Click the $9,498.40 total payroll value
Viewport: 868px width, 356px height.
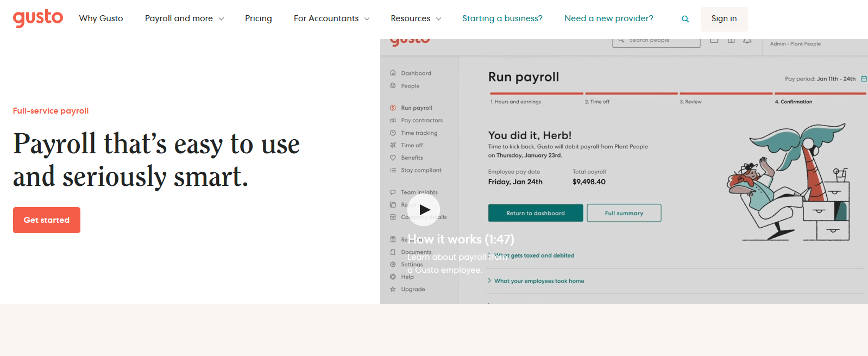[x=589, y=182]
